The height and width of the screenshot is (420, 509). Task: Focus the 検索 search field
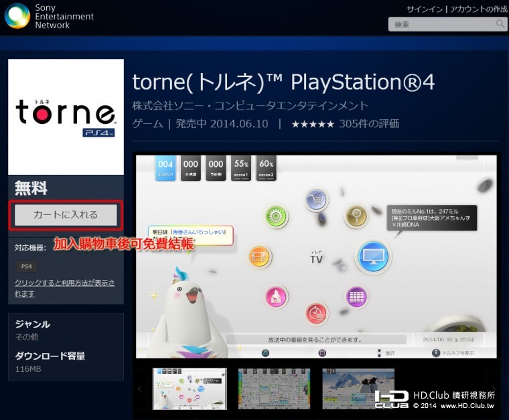[447, 24]
